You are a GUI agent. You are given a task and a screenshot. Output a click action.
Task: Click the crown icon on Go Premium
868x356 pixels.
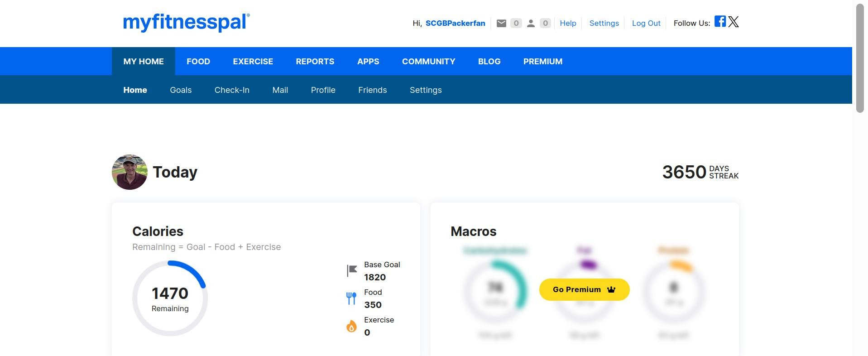coord(611,289)
